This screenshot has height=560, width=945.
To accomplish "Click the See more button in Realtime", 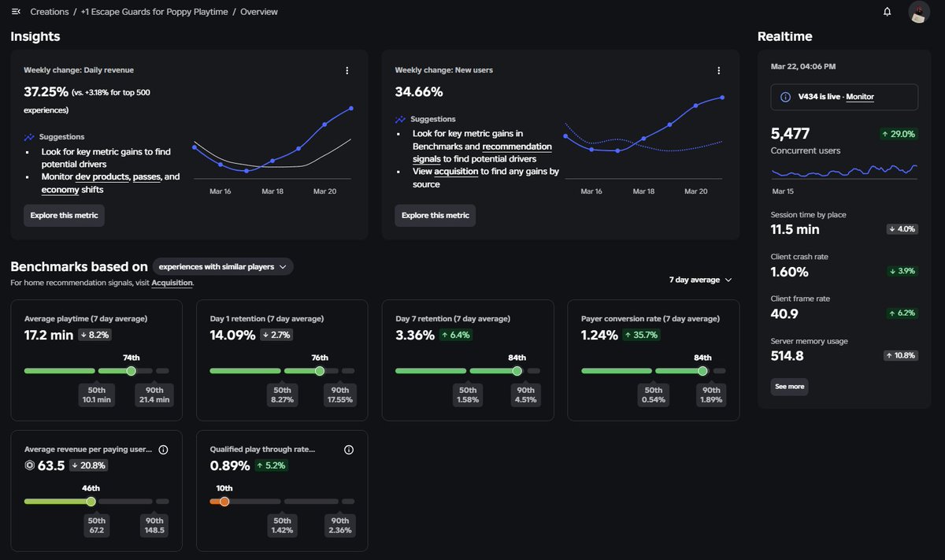I will (x=789, y=387).
